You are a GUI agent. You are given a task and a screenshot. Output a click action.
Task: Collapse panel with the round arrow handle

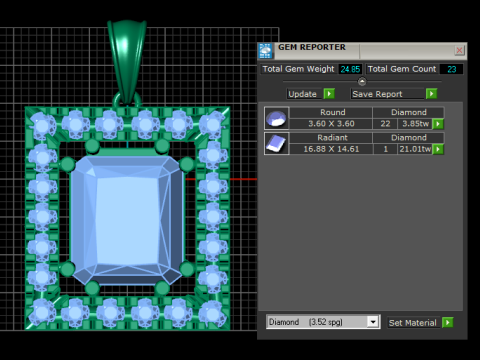coord(362,81)
